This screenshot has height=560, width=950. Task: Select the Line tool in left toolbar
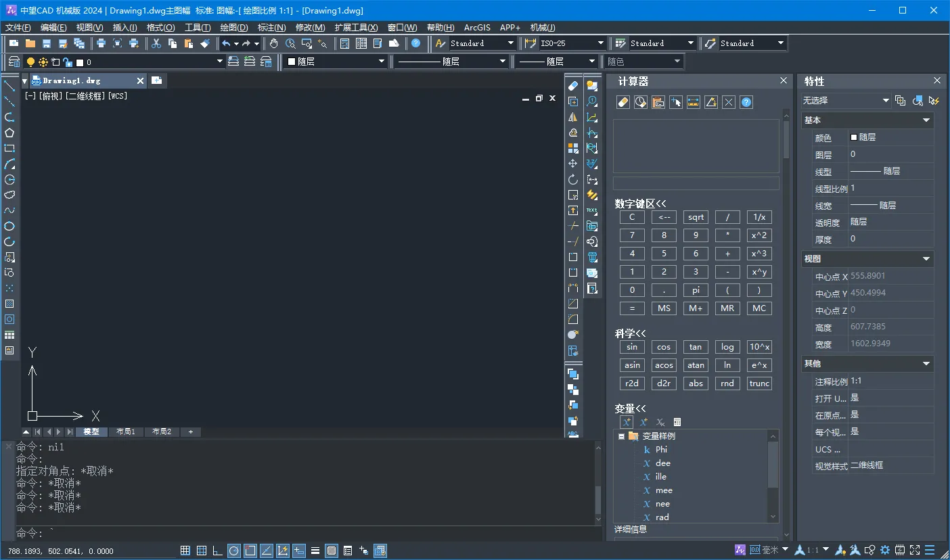click(x=9, y=85)
